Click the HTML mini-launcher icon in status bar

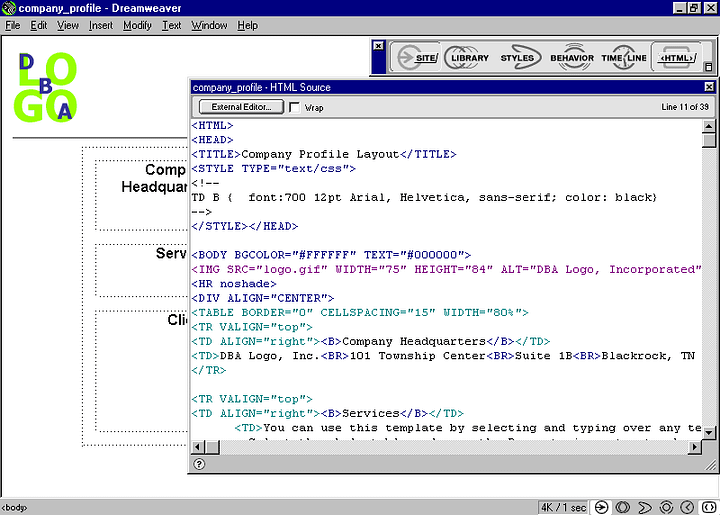(x=709, y=507)
